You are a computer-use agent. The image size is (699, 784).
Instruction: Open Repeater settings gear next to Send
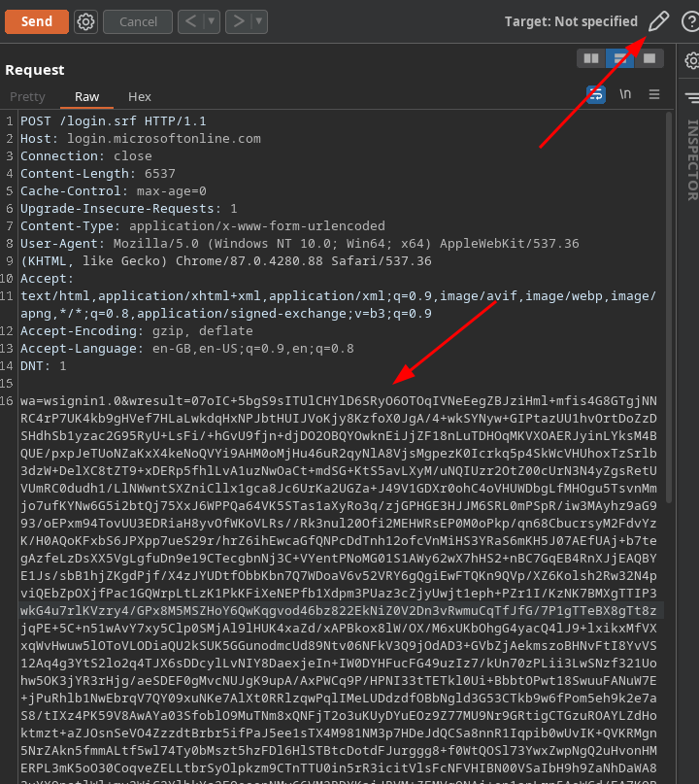point(85,21)
